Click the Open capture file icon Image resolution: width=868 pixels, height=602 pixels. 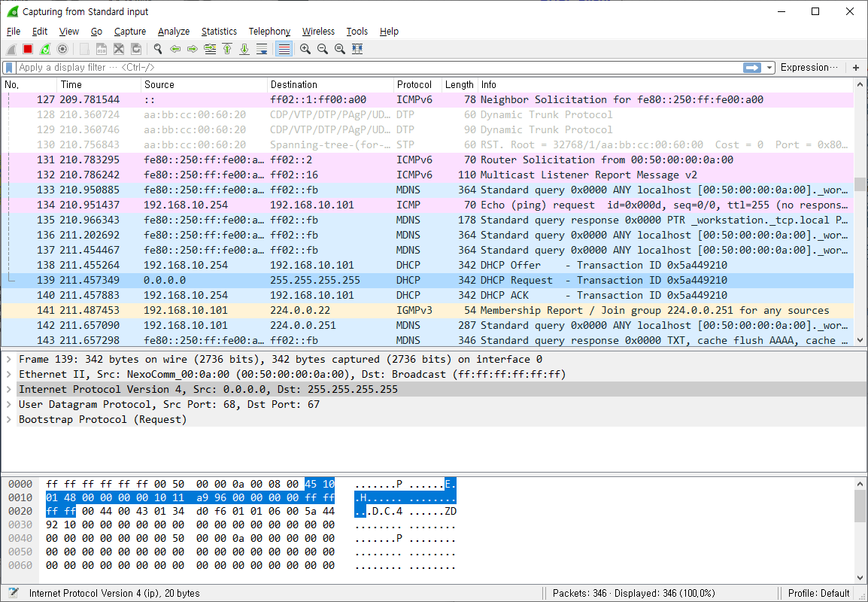click(x=84, y=50)
